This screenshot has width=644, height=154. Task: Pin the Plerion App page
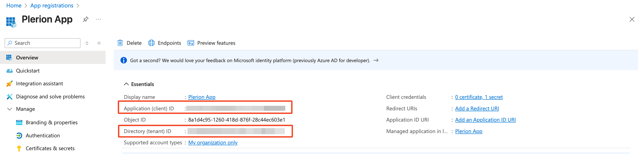(x=86, y=19)
